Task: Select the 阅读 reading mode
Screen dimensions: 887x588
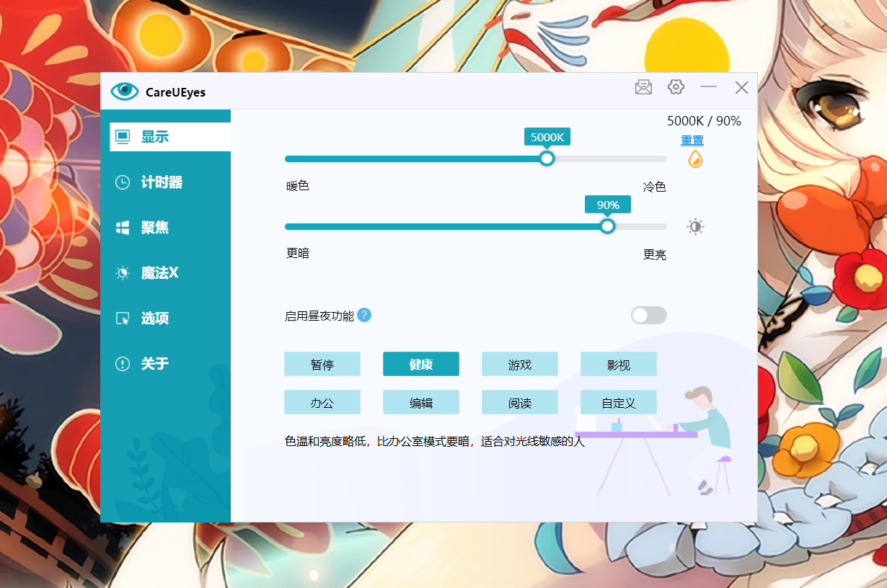Action: coord(520,402)
